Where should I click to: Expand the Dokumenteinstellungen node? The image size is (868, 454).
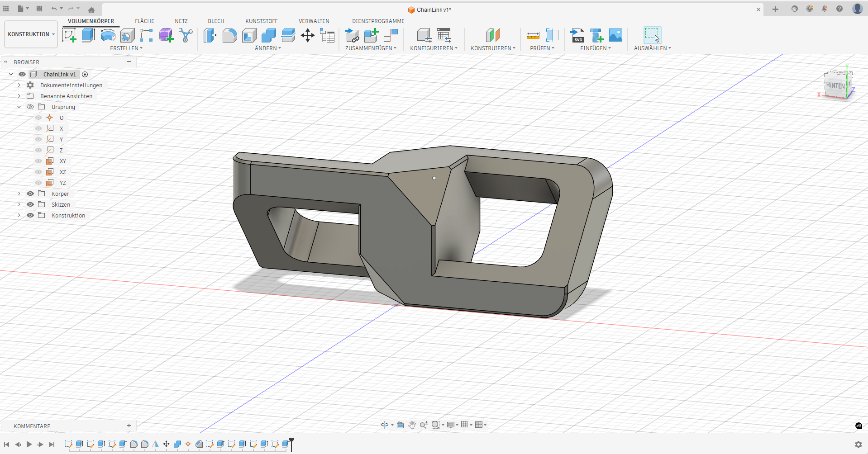(x=19, y=85)
